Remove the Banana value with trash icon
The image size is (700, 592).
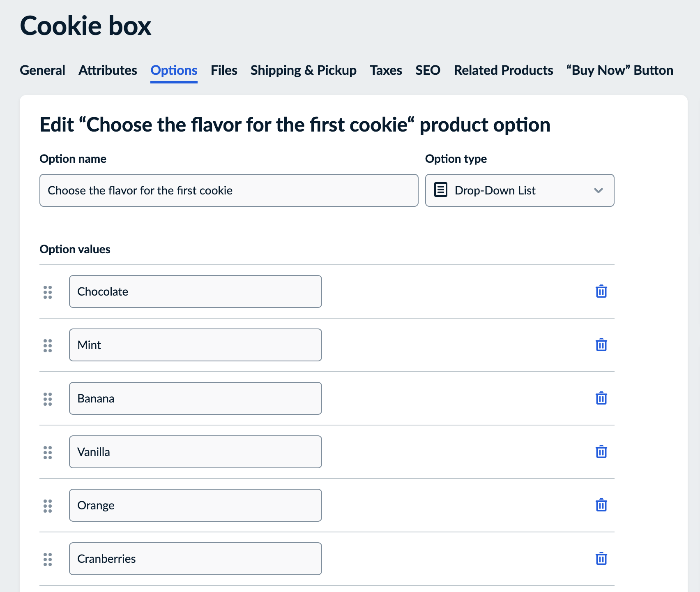[601, 398]
